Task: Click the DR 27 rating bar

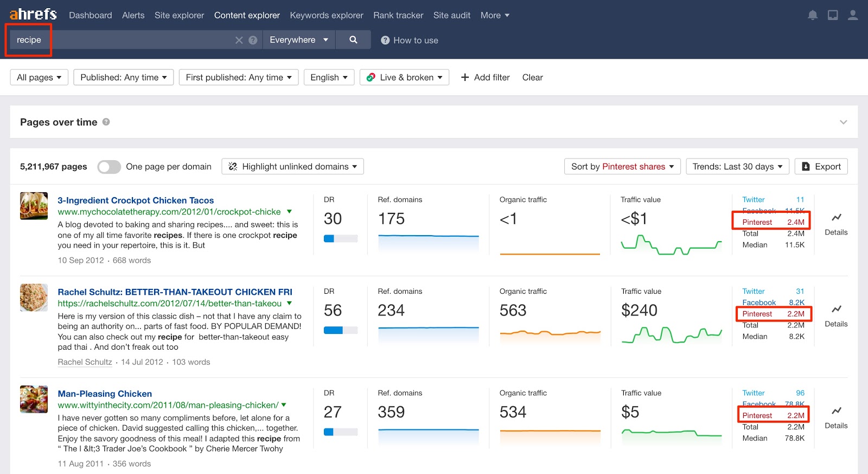Action: tap(341, 432)
